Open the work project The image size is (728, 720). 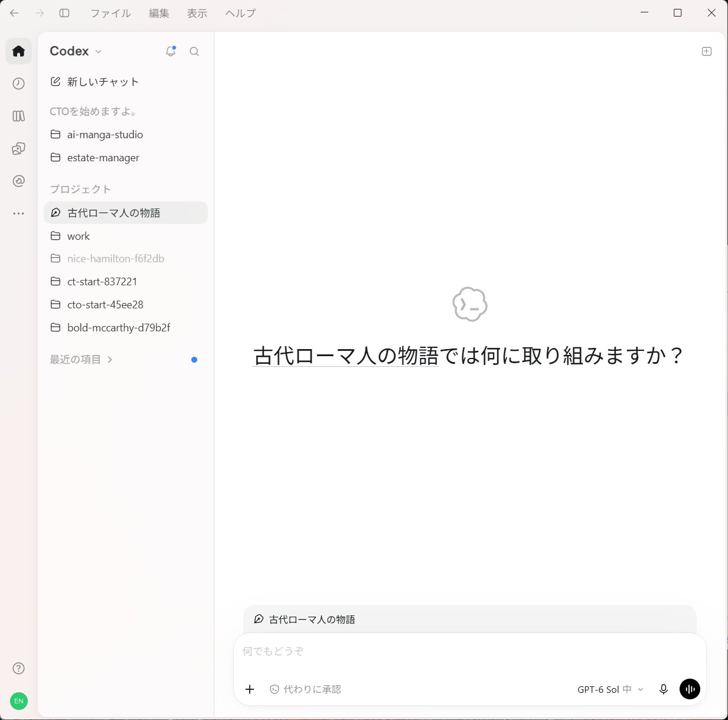tap(126, 236)
